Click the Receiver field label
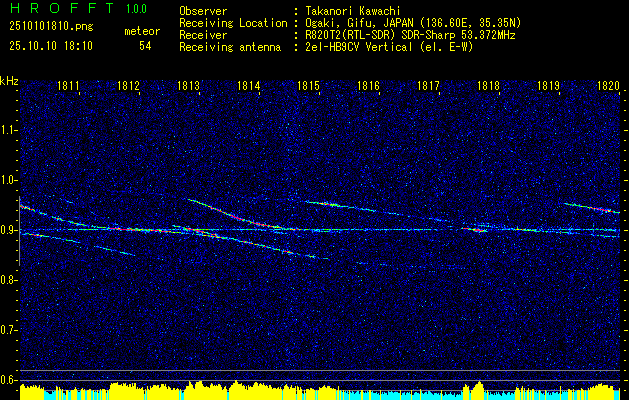629x400 pixels. pos(203,35)
